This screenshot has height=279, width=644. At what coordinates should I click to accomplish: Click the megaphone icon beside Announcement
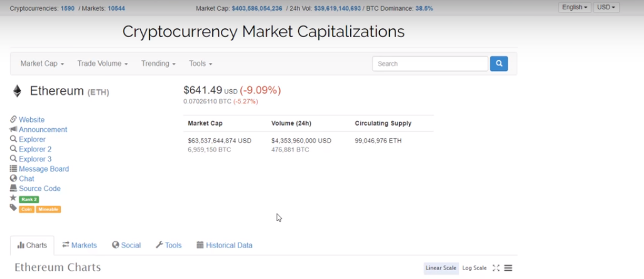point(13,129)
